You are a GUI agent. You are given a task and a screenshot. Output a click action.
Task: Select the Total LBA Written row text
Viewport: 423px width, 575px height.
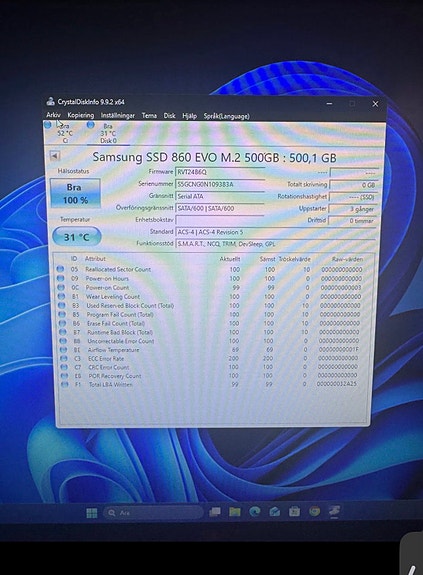(x=111, y=385)
